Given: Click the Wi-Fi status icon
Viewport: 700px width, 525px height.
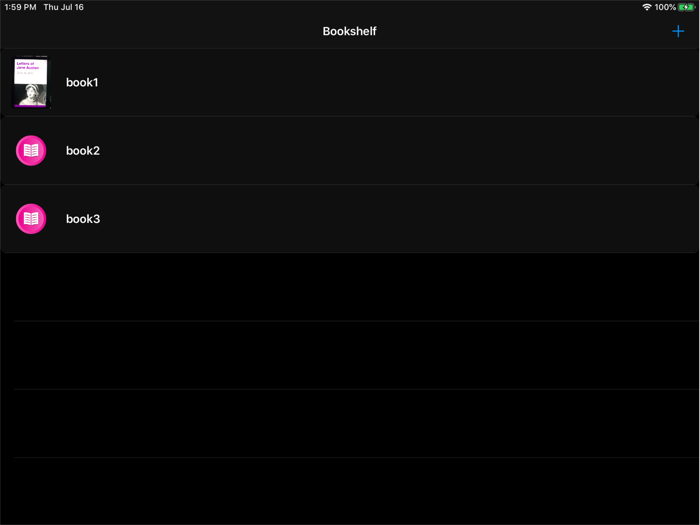Looking at the screenshot, I should [646, 7].
